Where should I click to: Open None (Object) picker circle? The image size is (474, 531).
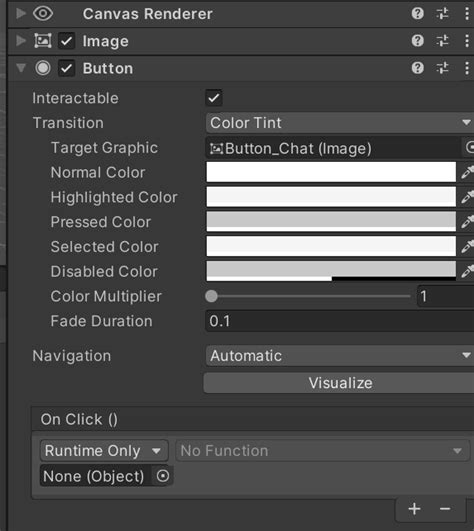coord(163,476)
